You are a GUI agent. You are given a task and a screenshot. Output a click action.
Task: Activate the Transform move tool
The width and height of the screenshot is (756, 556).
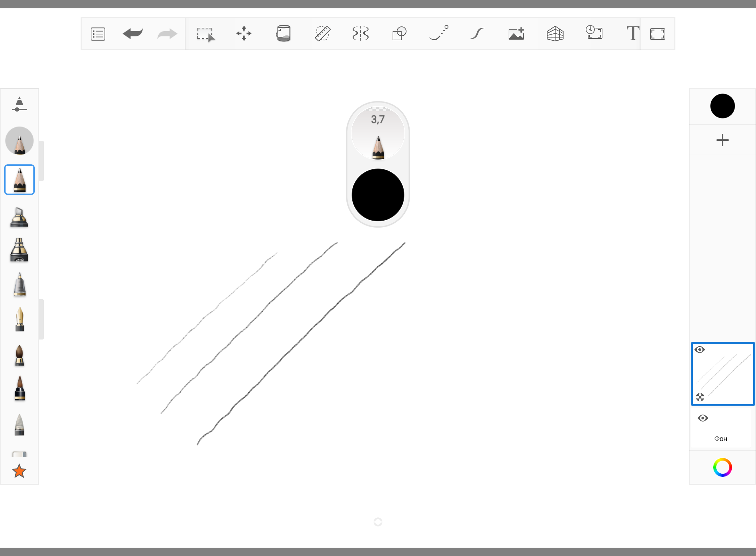pos(244,34)
